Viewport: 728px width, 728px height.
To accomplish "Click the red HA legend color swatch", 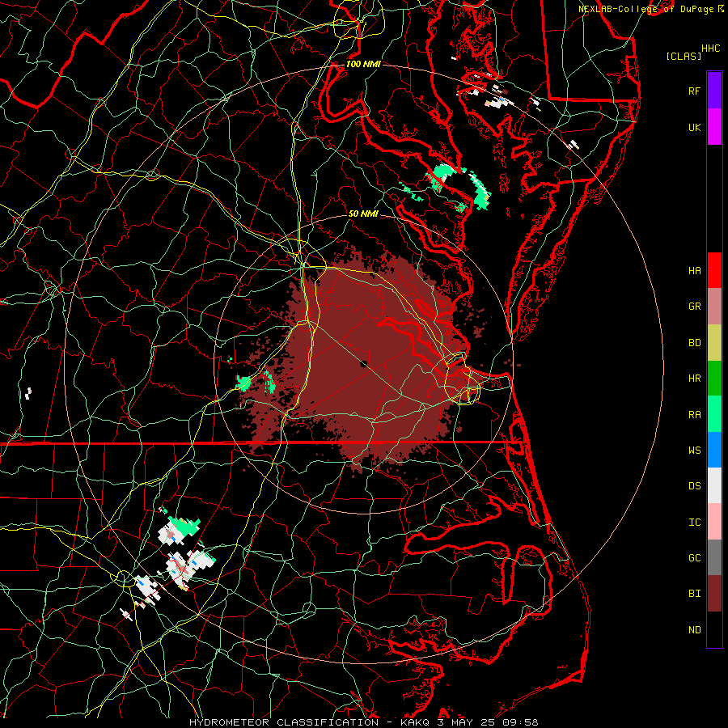I will point(714,270).
